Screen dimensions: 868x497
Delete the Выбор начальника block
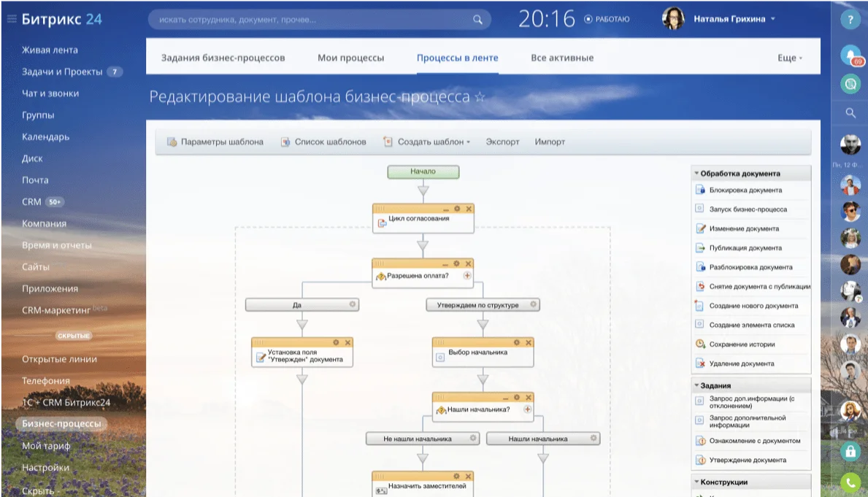click(529, 342)
